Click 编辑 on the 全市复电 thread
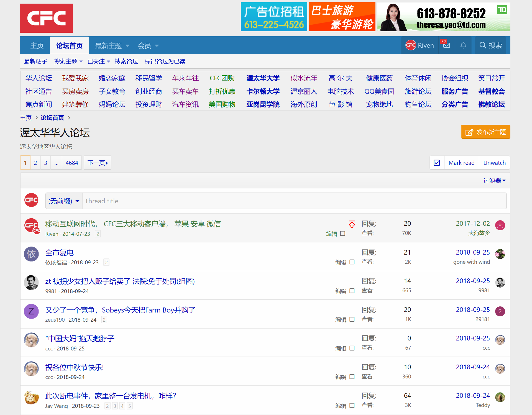 pyautogui.click(x=341, y=262)
